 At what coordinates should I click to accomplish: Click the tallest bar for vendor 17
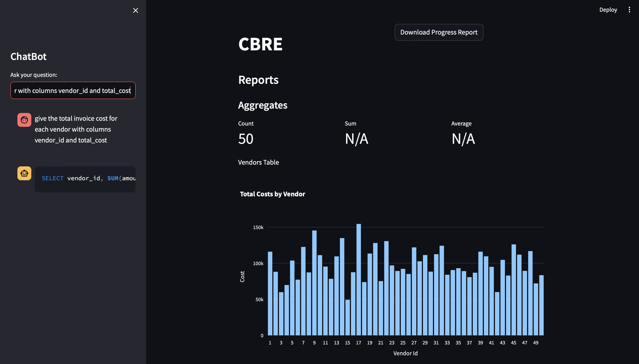point(359,280)
